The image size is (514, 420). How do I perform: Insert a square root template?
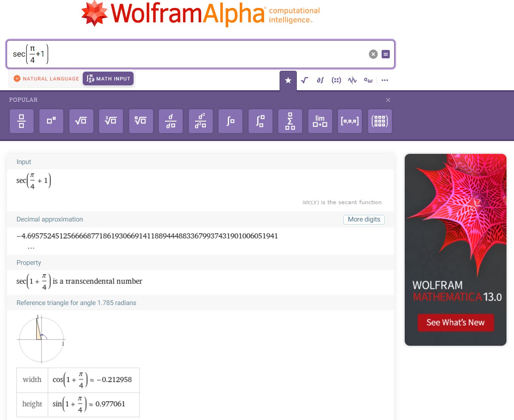click(x=81, y=121)
